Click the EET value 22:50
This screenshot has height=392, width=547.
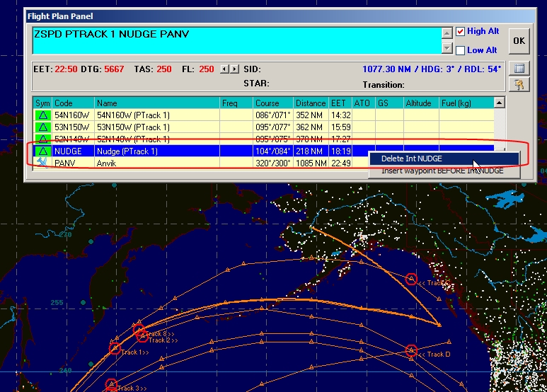click(x=66, y=69)
